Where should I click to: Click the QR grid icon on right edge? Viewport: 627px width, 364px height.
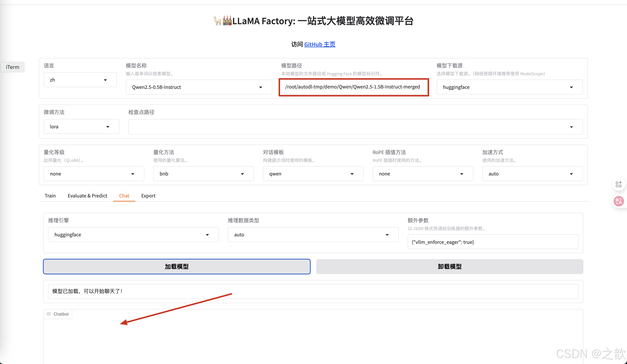[x=619, y=184]
